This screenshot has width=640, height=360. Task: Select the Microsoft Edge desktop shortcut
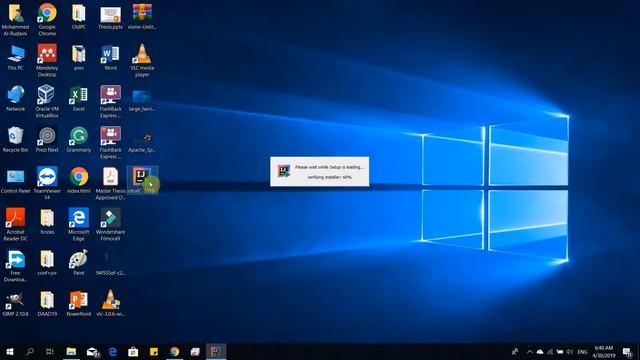click(79, 224)
